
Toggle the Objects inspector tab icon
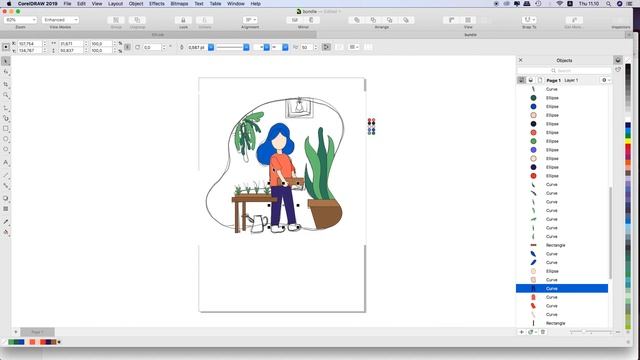(x=618, y=60)
